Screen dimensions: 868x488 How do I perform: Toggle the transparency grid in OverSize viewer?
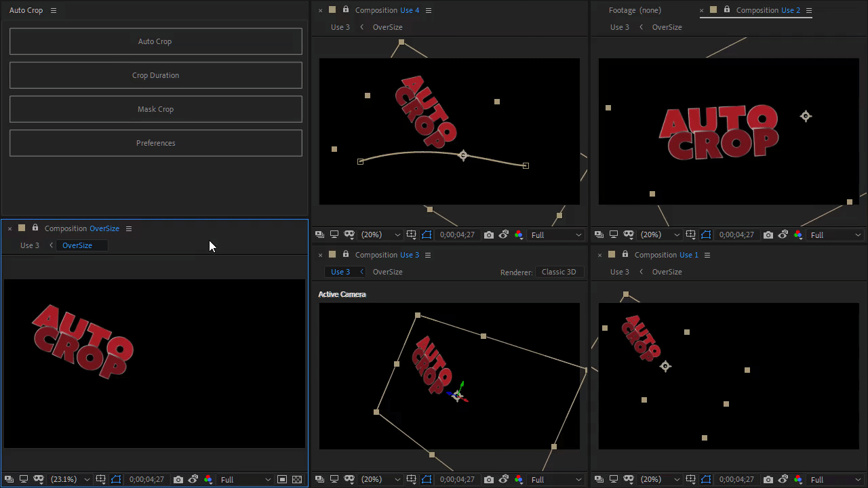(297, 480)
